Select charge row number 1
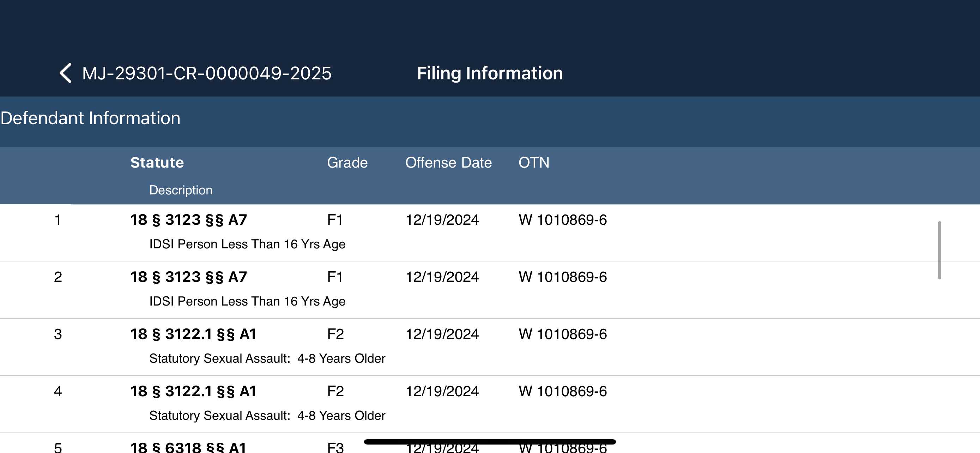The height and width of the screenshot is (453, 980). 490,233
